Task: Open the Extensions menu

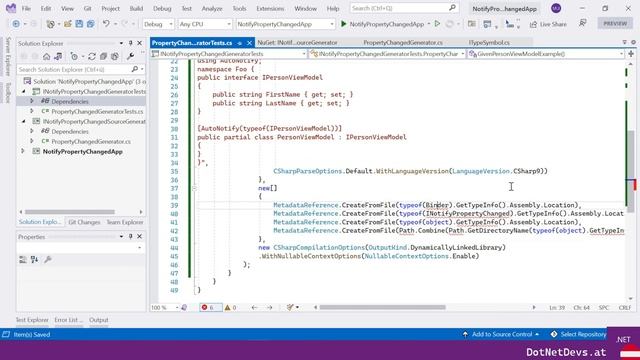Action: (x=270, y=8)
